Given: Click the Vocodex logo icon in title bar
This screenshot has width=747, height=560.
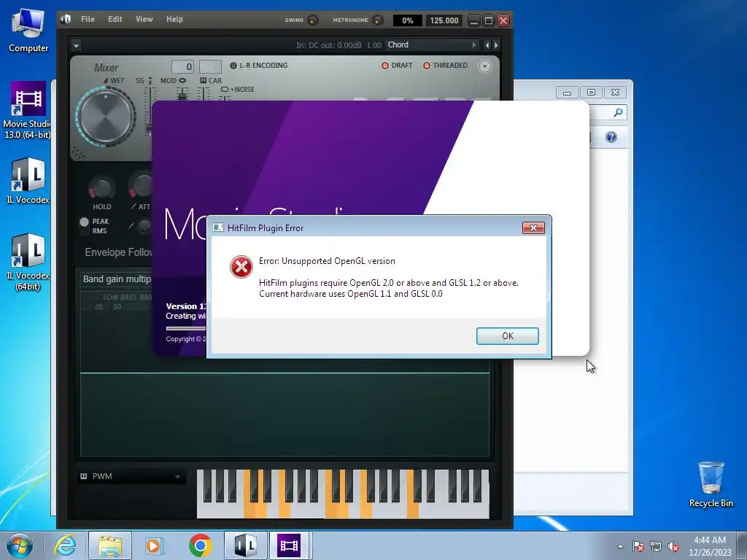Looking at the screenshot, I should pyautogui.click(x=65, y=19).
